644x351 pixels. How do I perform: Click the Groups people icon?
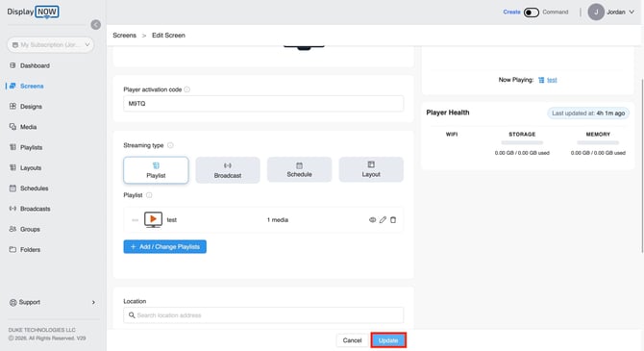12,229
